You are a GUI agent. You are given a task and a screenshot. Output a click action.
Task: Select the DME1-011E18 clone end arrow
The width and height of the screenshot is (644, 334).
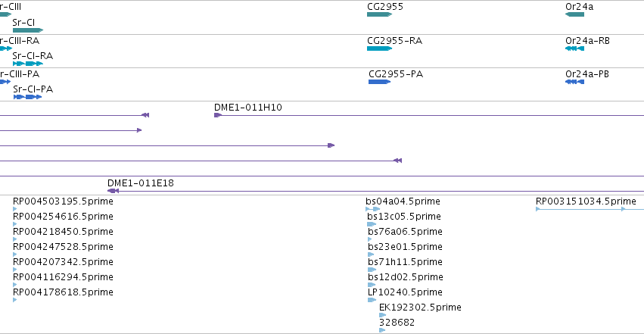[x=113, y=191]
